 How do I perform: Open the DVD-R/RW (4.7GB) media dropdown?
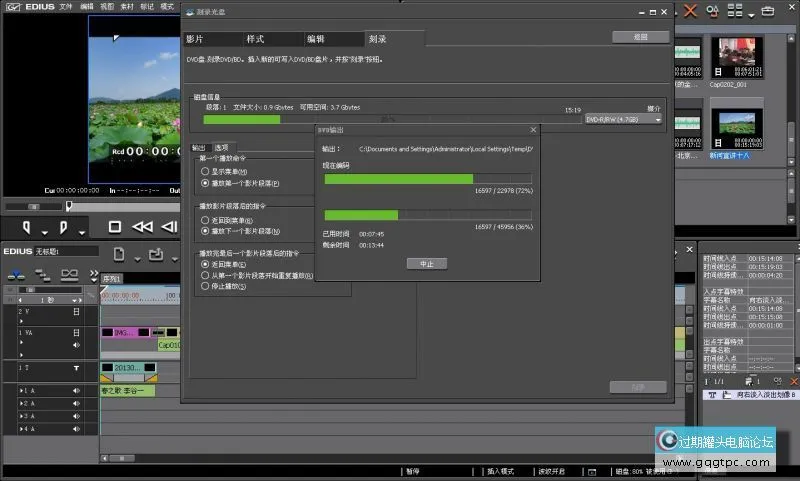coord(624,119)
